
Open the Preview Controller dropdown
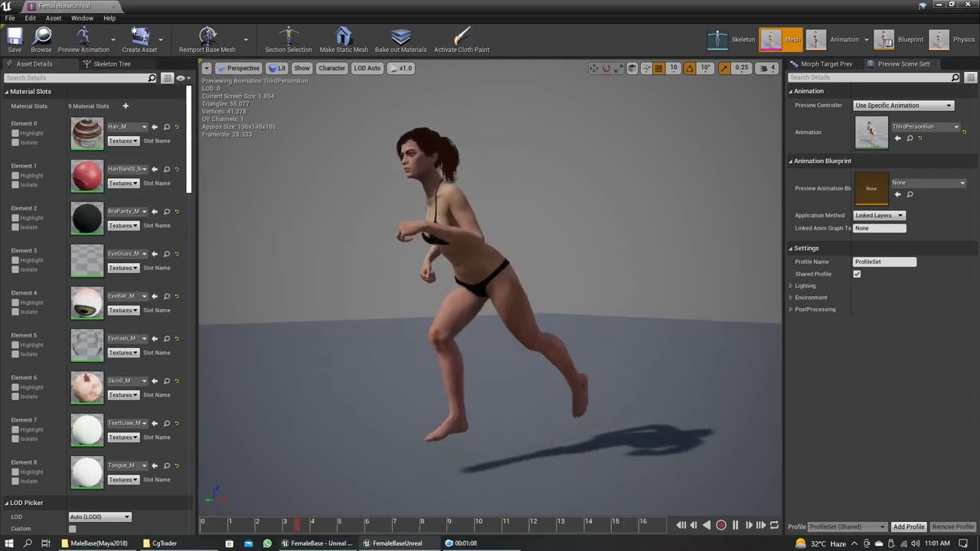click(x=903, y=106)
